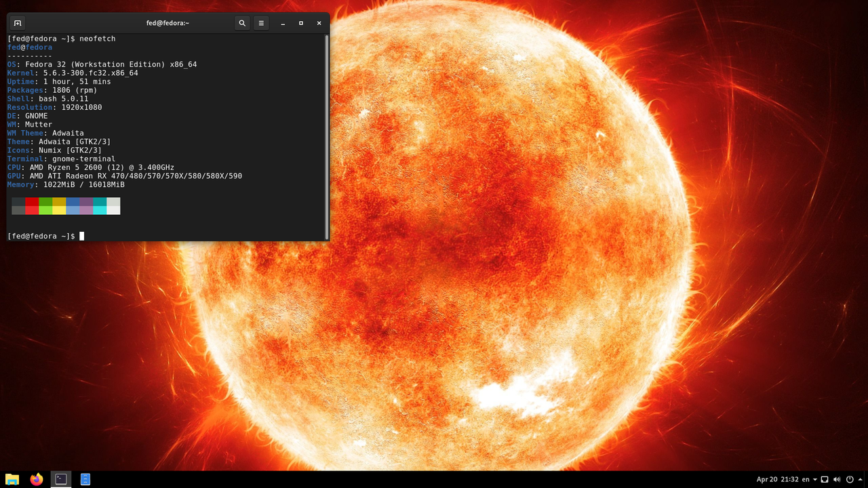
Task: Click the 'Theme: Adwaita [GTK2/3]' line
Action: (x=59, y=142)
